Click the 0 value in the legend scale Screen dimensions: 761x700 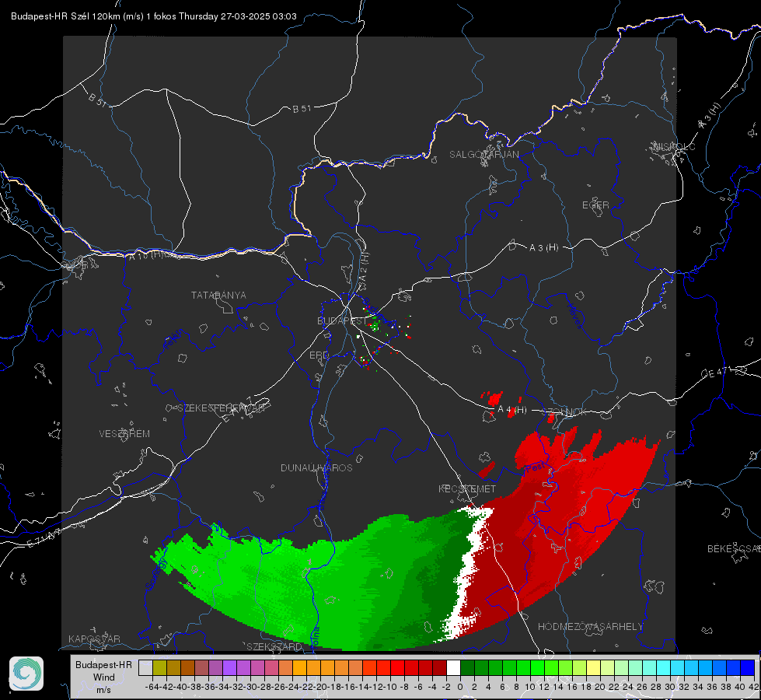(460, 687)
